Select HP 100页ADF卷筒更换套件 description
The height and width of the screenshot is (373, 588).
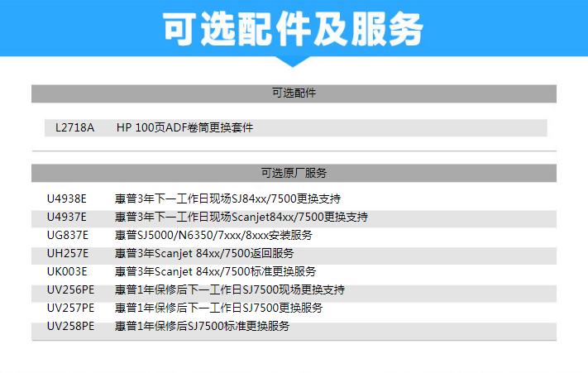click(x=184, y=128)
